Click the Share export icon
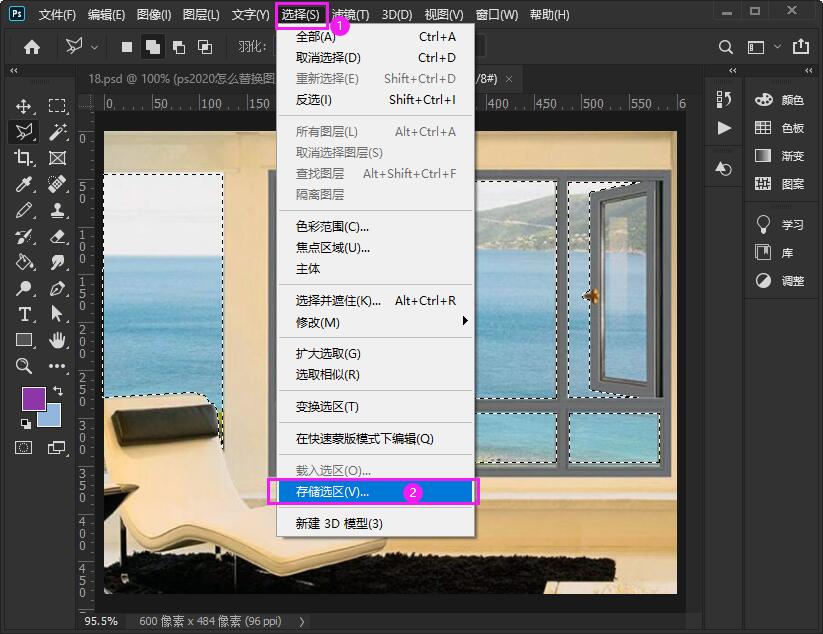Screen dimensions: 823x634 [x=800, y=46]
